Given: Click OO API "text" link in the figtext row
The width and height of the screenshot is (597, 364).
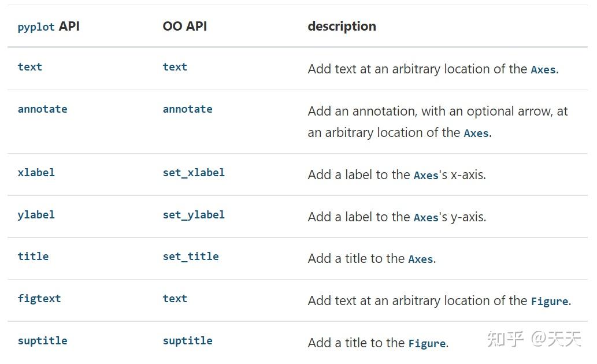Looking at the screenshot, I should pyautogui.click(x=175, y=298).
